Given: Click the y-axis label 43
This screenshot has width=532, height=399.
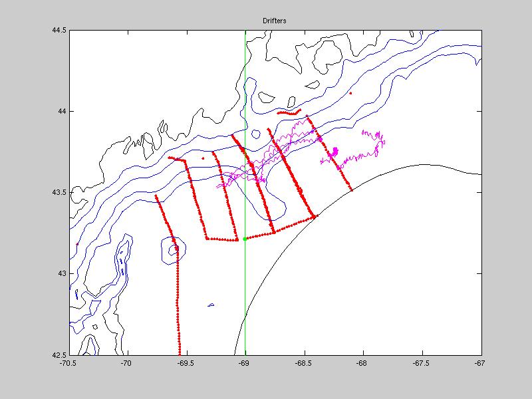Looking at the screenshot, I should tap(62, 273).
